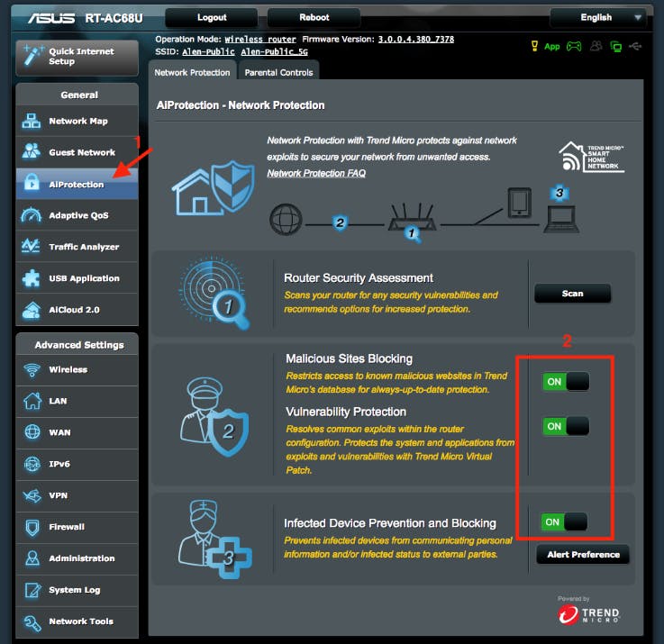Open the English language dropdown
This screenshot has height=644, width=664.
[597, 17]
